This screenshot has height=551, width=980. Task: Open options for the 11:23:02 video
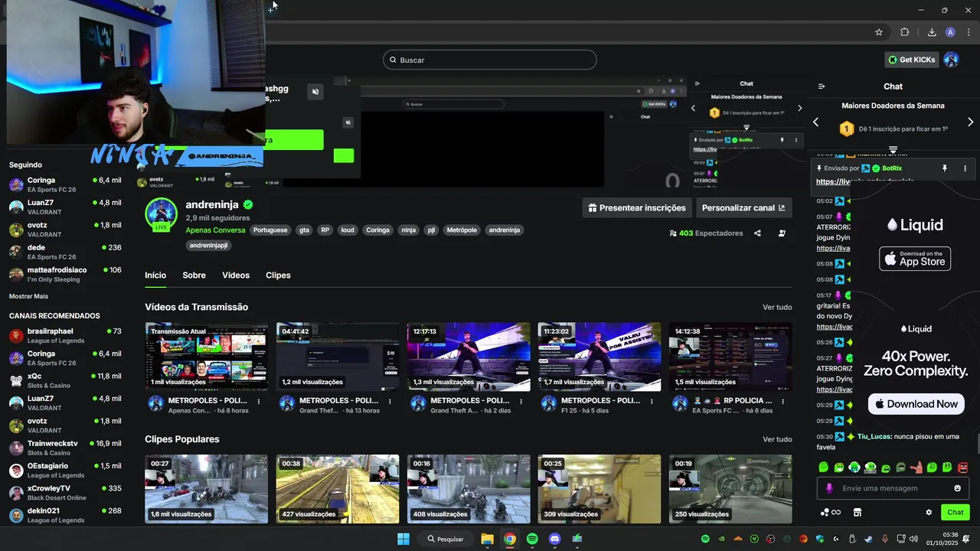652,401
